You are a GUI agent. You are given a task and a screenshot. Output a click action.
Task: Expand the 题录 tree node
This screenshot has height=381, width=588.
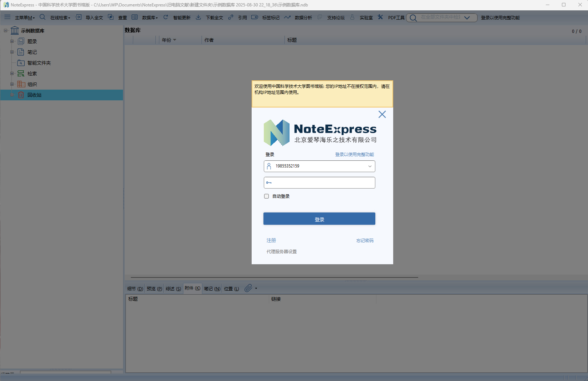tap(12, 41)
